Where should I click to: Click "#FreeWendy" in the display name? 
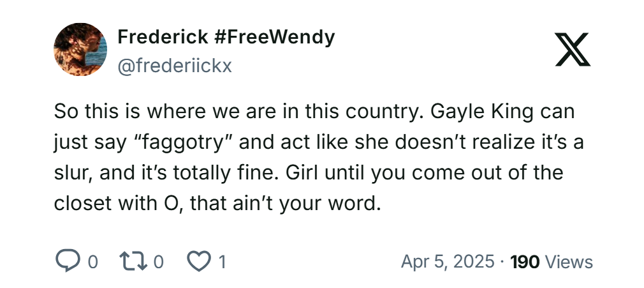pos(274,37)
